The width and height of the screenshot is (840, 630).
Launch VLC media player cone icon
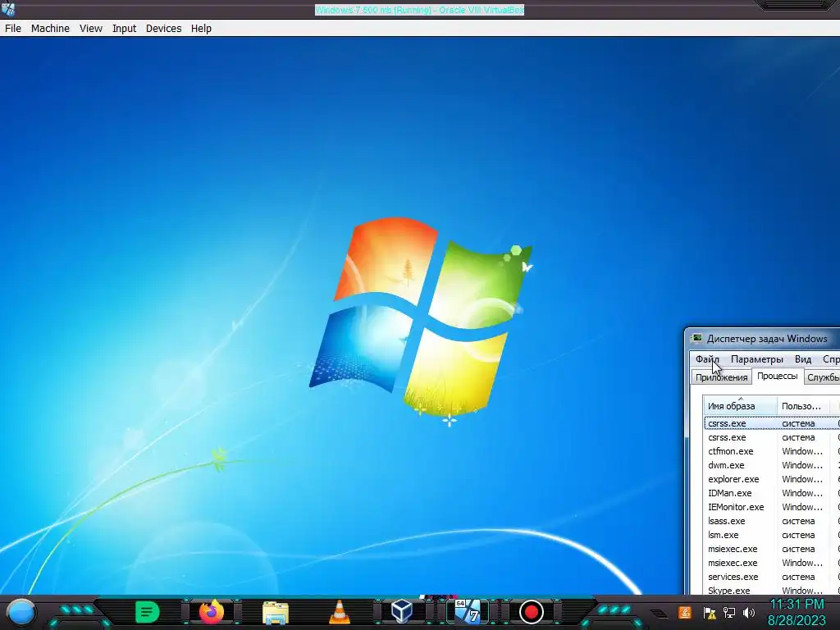coord(339,612)
